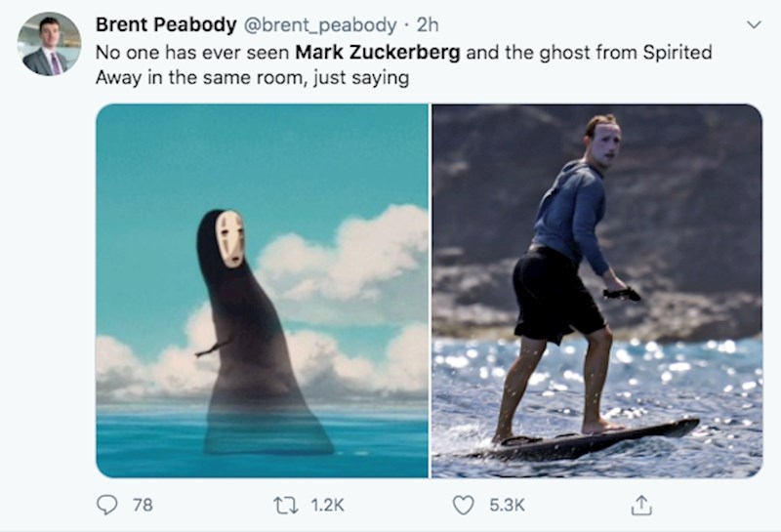Click the retweet arrows icon
The height and width of the screenshot is (532, 781).
click(286, 505)
